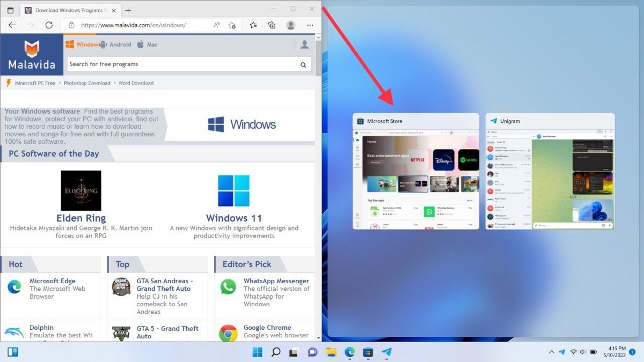This screenshot has width=644, height=362.
Task: Click the WhatsApp Messenger icon
Action: pos(228,287)
